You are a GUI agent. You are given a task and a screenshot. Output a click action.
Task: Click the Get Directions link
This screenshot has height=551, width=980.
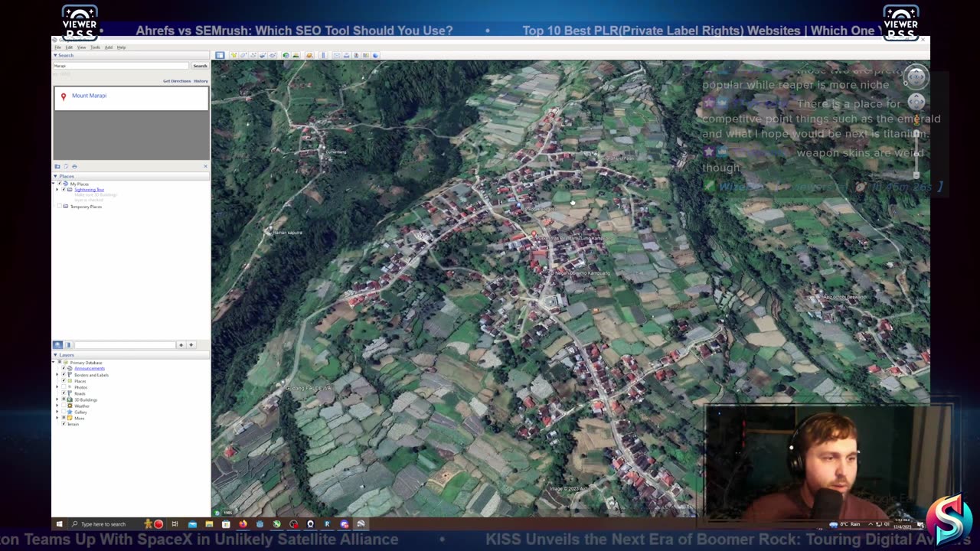coord(177,81)
